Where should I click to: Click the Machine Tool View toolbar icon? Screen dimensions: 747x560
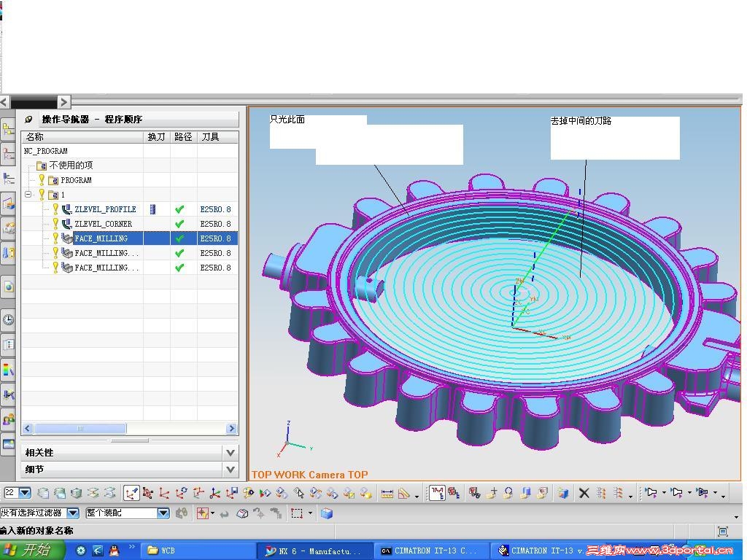(x=454, y=493)
